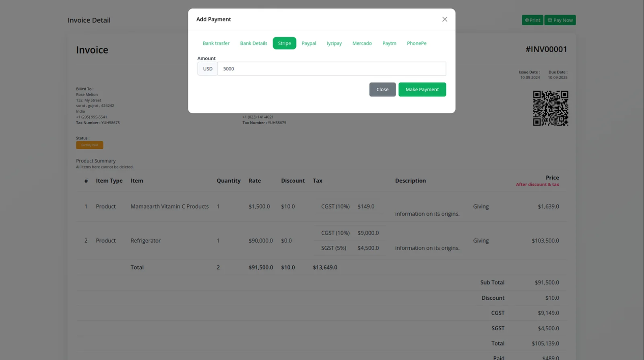Switch to the Mercado tab
Viewport: 644px width, 360px height.
362,43
